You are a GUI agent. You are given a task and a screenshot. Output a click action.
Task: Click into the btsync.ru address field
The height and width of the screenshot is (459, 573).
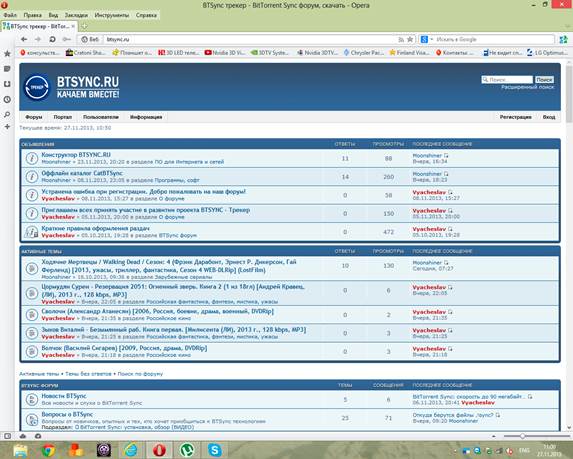(250, 39)
